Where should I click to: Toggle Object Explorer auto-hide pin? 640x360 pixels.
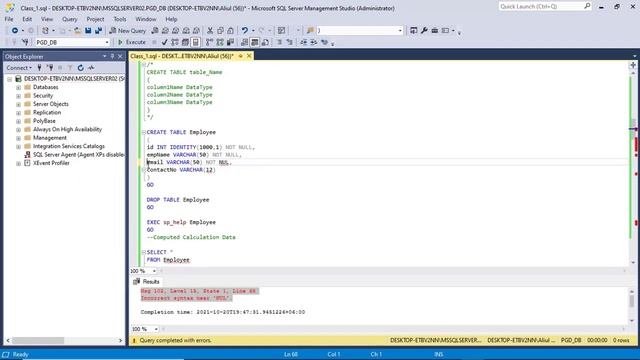[x=112, y=56]
